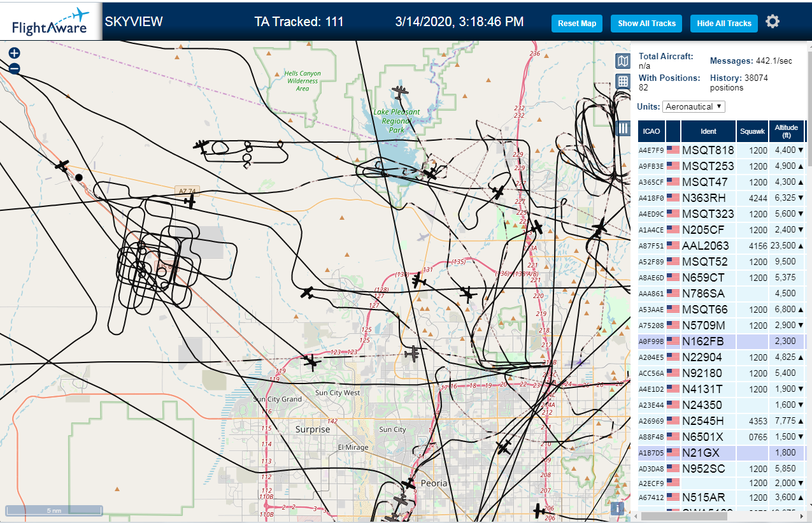The height and width of the screenshot is (523, 812).
Task: Select the MSQT66 aircraft row
Action: [722, 310]
